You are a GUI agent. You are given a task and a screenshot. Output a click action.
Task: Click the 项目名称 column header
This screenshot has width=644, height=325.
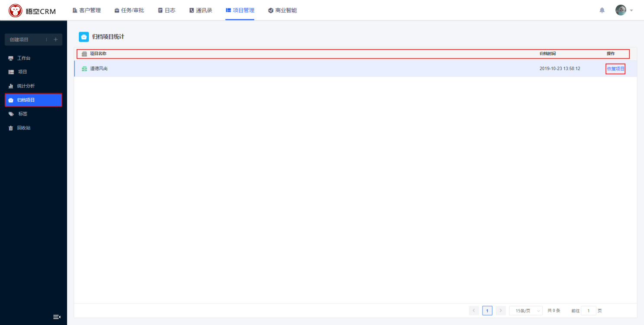pyautogui.click(x=98, y=54)
